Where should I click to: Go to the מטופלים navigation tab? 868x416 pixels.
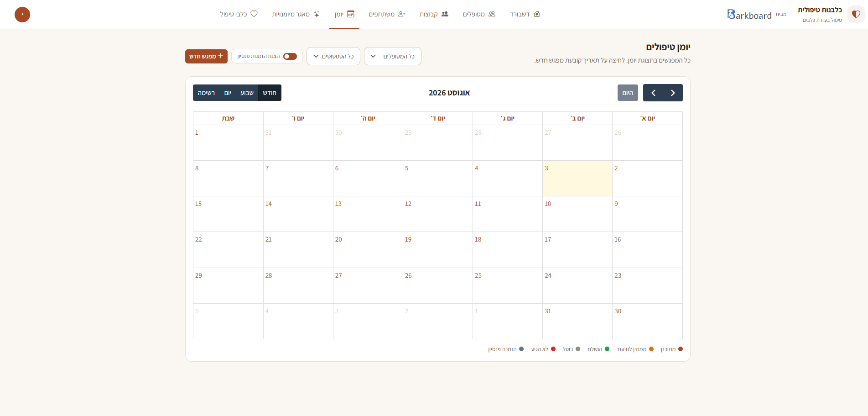479,14
